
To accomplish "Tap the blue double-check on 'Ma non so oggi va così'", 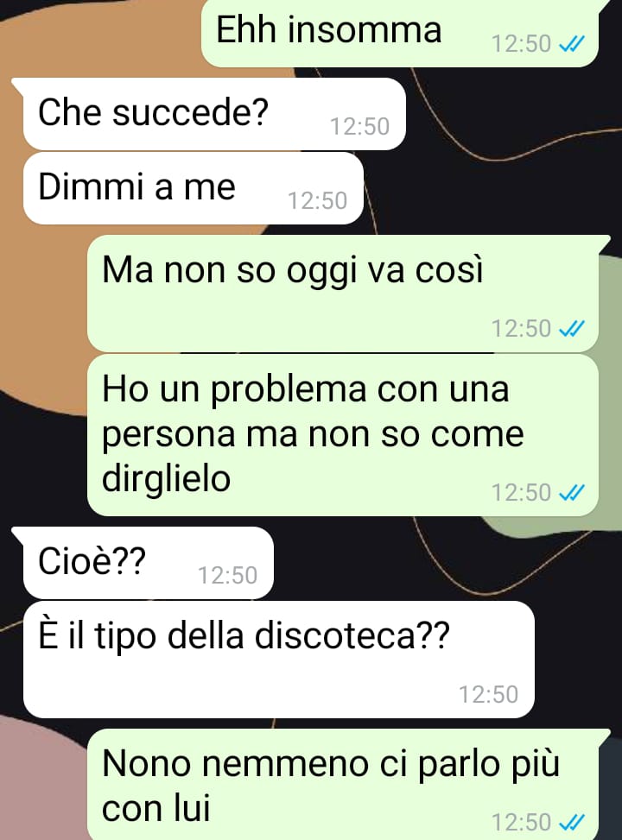I will 571,328.
